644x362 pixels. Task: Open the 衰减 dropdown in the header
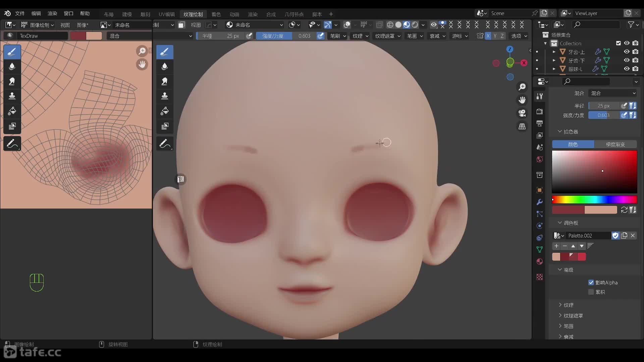[x=437, y=36]
